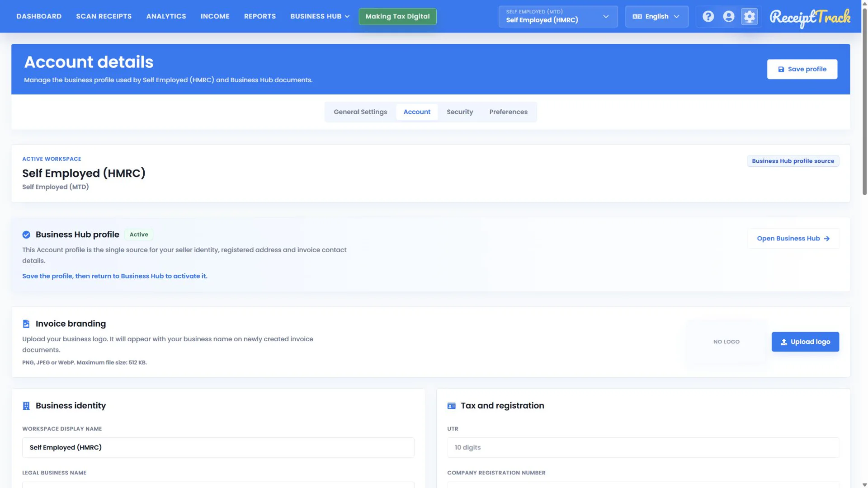Viewport: 868px width, 488px height.
Task: Click the 'COMPANY REGISTRATION NUMBER' label
Action: coord(496,473)
